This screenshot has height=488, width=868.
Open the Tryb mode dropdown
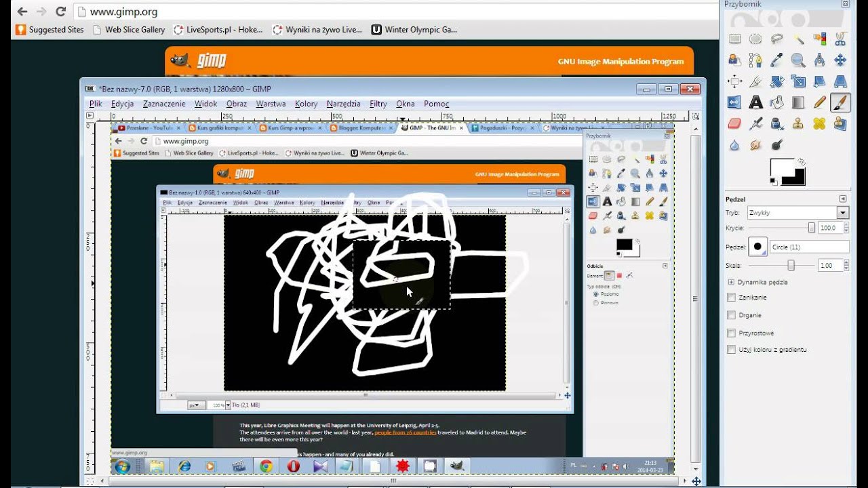[x=797, y=212]
